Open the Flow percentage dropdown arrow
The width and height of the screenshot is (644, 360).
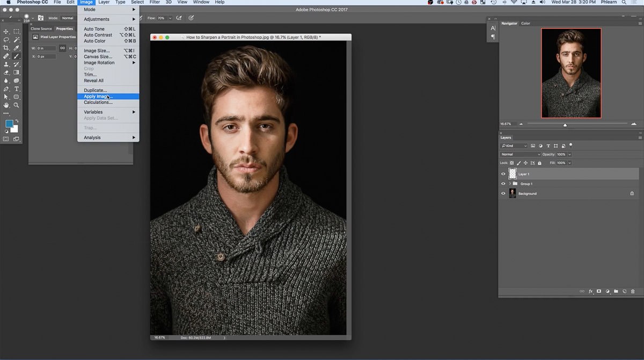pos(170,18)
